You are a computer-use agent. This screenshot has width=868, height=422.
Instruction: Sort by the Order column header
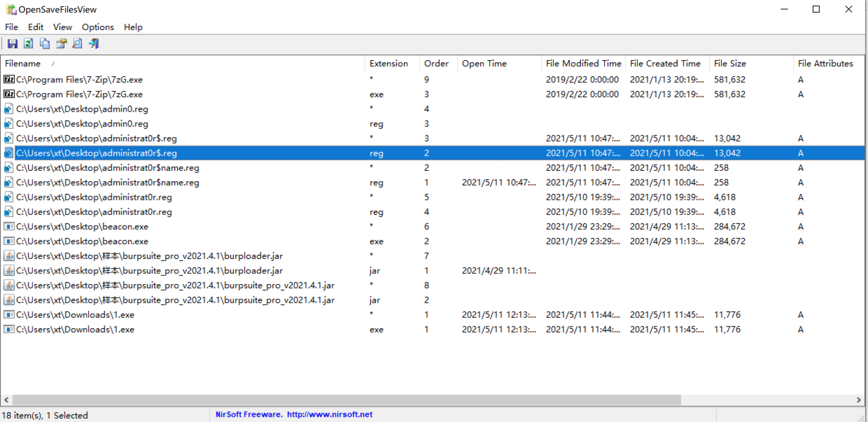pyautogui.click(x=439, y=64)
